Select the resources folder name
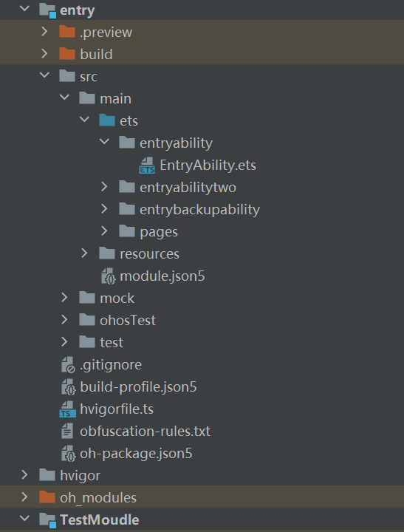Viewport: 404px width, 532px height. tap(150, 253)
